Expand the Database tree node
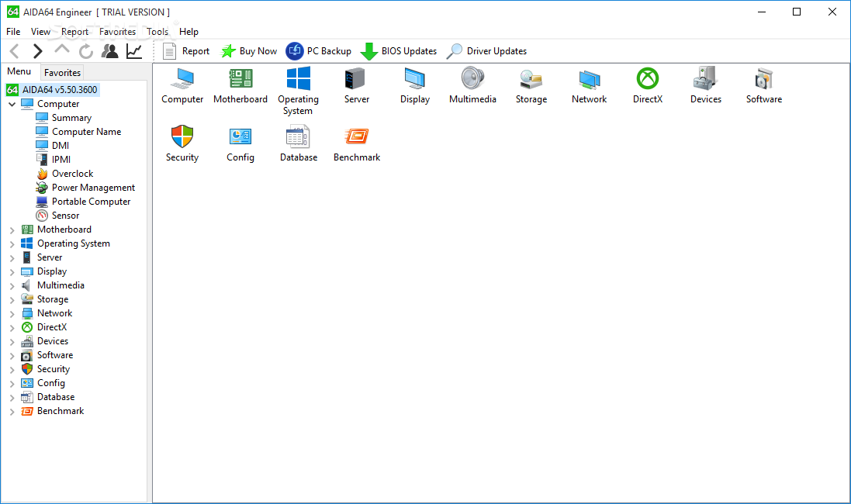 pos(12,398)
